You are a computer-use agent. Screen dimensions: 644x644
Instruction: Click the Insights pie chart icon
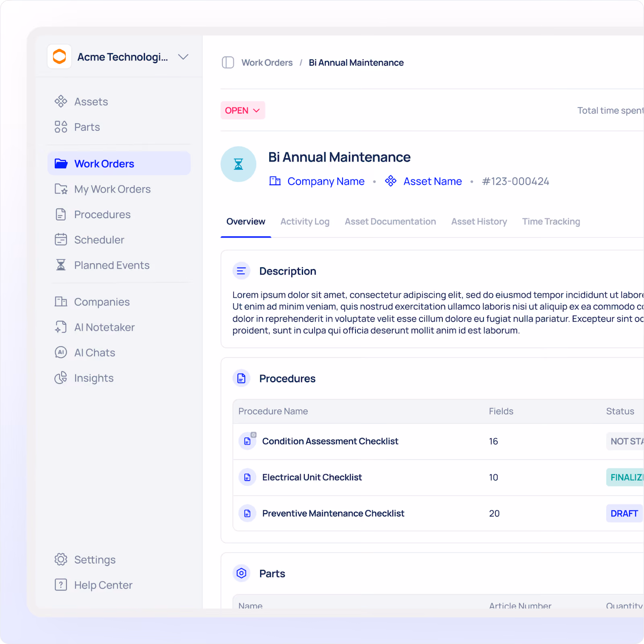[x=61, y=378]
